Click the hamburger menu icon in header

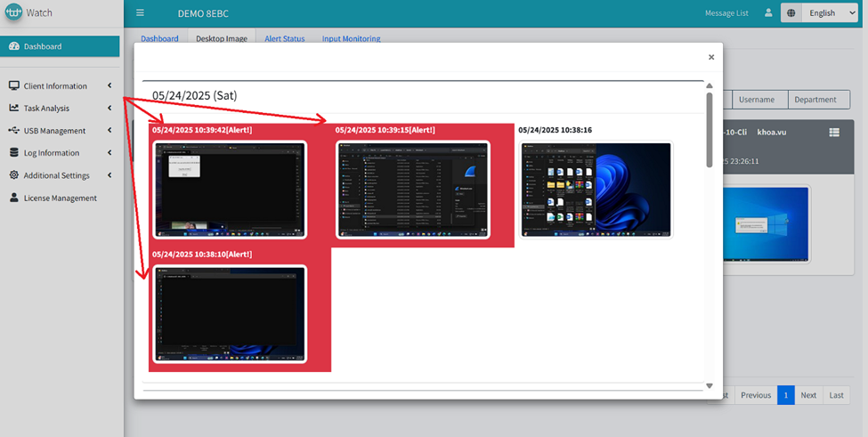pos(140,13)
